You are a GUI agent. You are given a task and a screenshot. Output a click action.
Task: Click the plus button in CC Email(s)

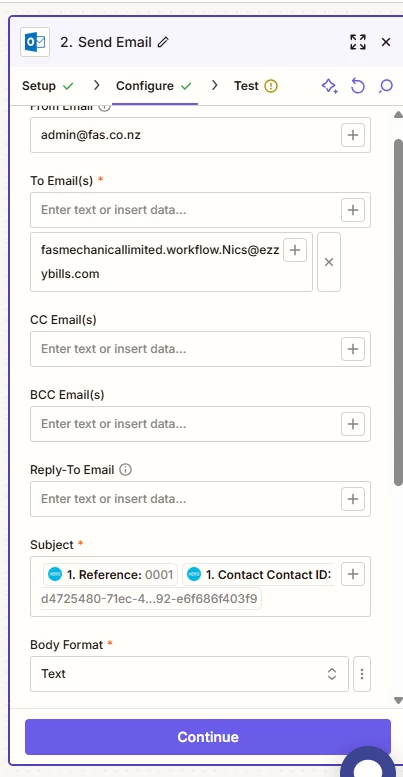(353, 349)
